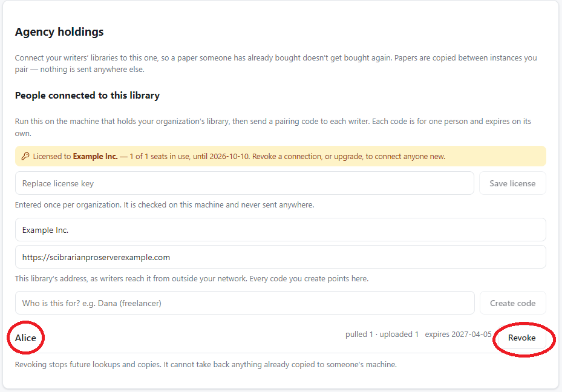Revoke Alice's connection

522,338
